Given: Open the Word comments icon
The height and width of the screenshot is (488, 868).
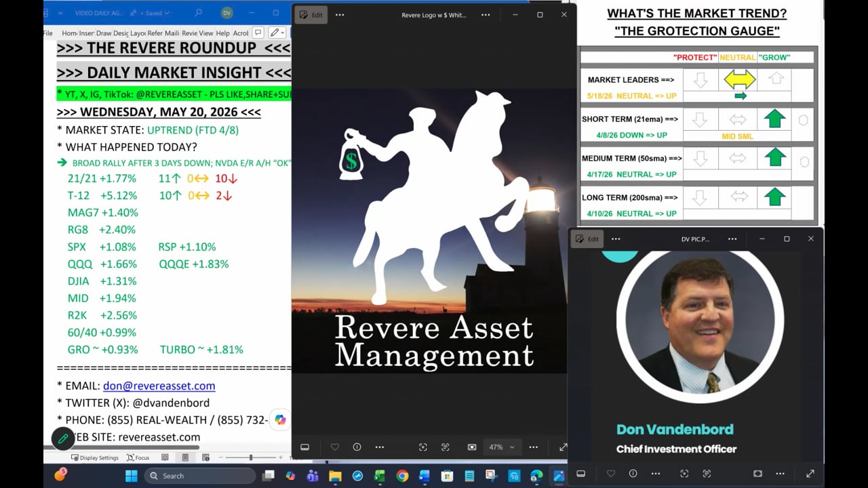Looking at the screenshot, I should point(258,33).
